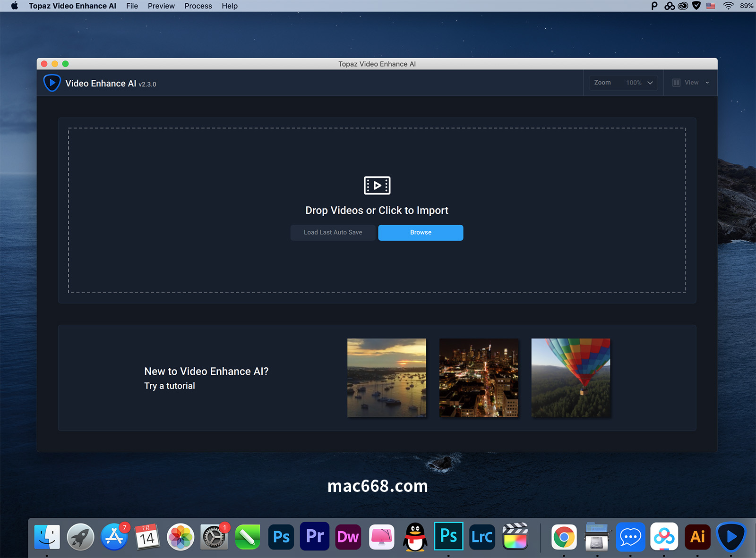Open Finder from the dock
The width and height of the screenshot is (756, 558).
click(47, 537)
